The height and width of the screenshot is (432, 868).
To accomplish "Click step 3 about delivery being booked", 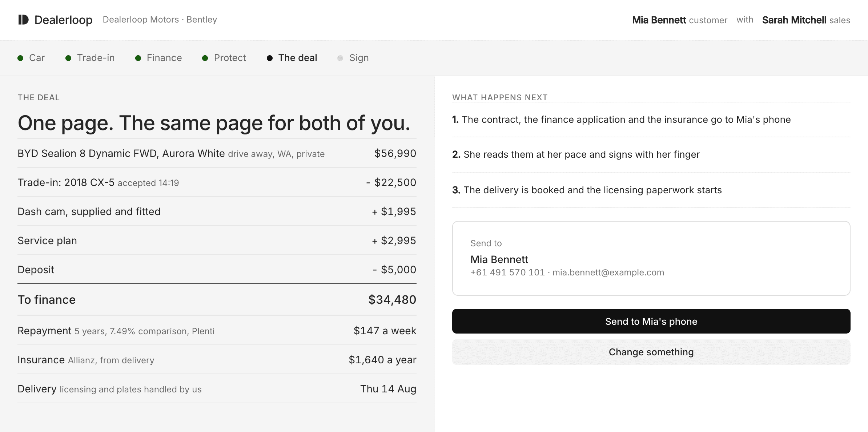I will 651,190.
